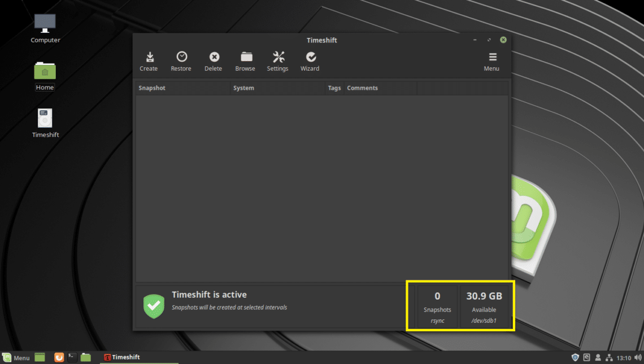Close the Timeshift window
Screen dimensions: 644x364
coord(503,40)
